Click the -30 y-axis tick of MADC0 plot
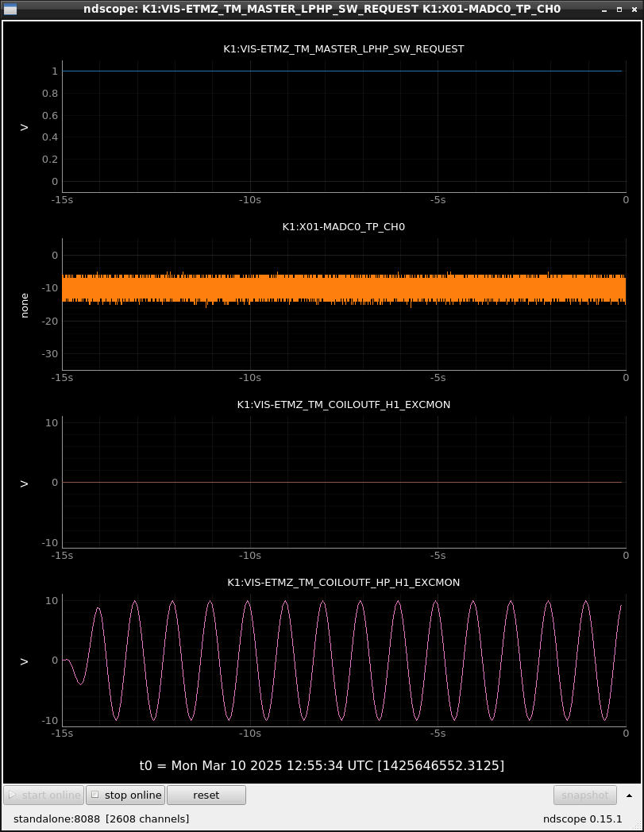 (x=50, y=354)
